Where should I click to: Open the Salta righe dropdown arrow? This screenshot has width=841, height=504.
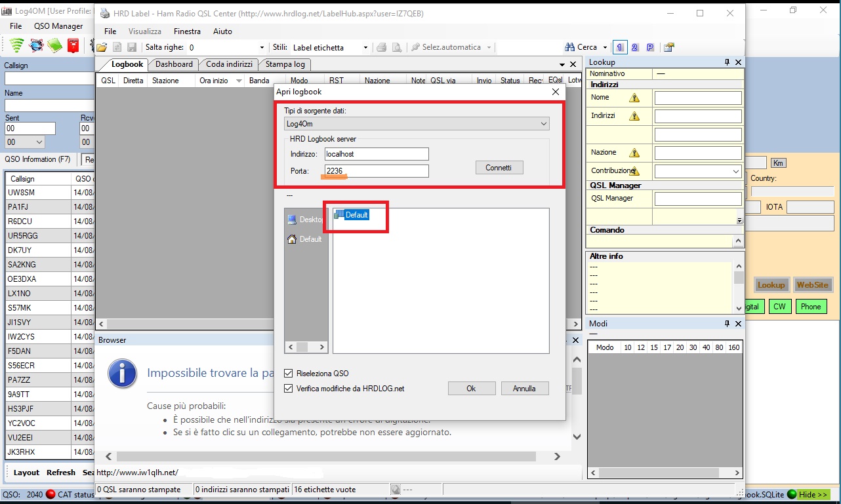pos(262,47)
